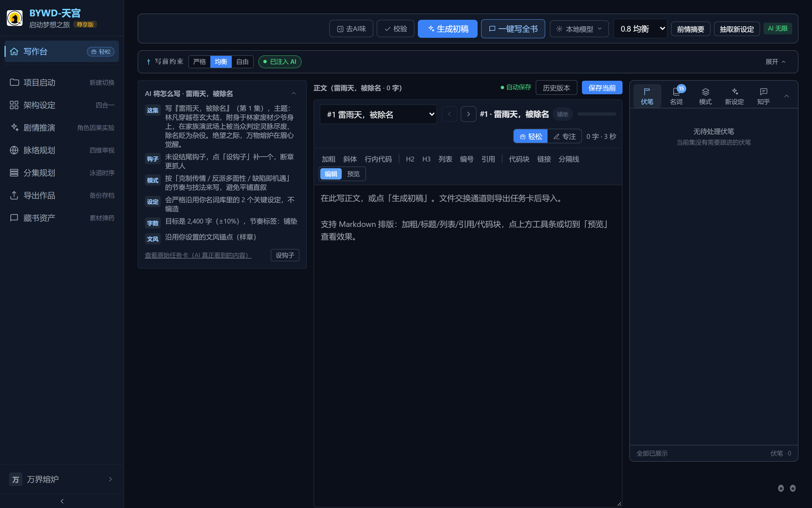Open 脉络规划 from the sidebar
Viewport: 812px width, 508px height.
62,150
